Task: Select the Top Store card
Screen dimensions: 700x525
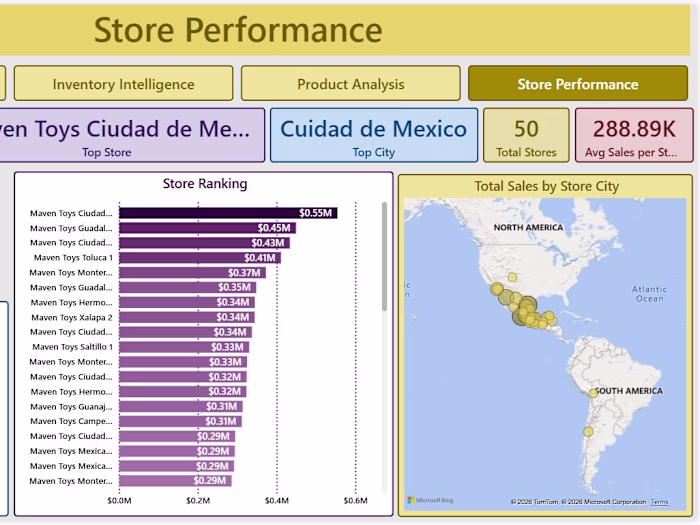Action: 132,135
